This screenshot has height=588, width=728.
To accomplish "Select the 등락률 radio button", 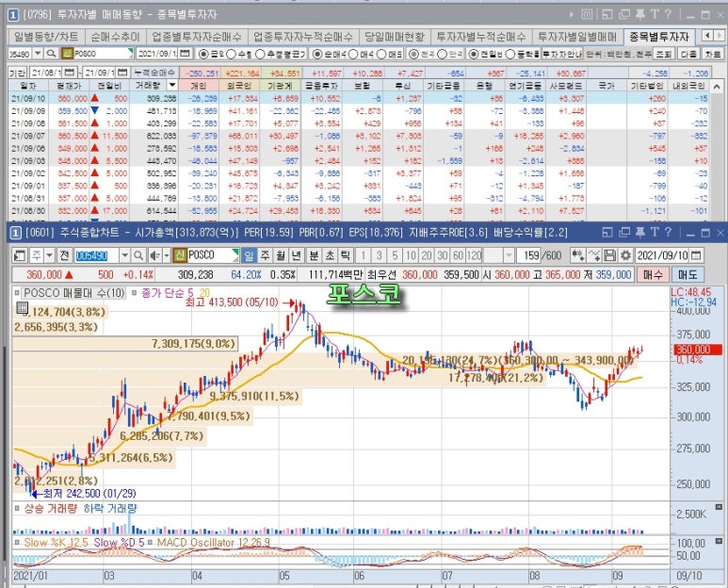I will tap(510, 54).
